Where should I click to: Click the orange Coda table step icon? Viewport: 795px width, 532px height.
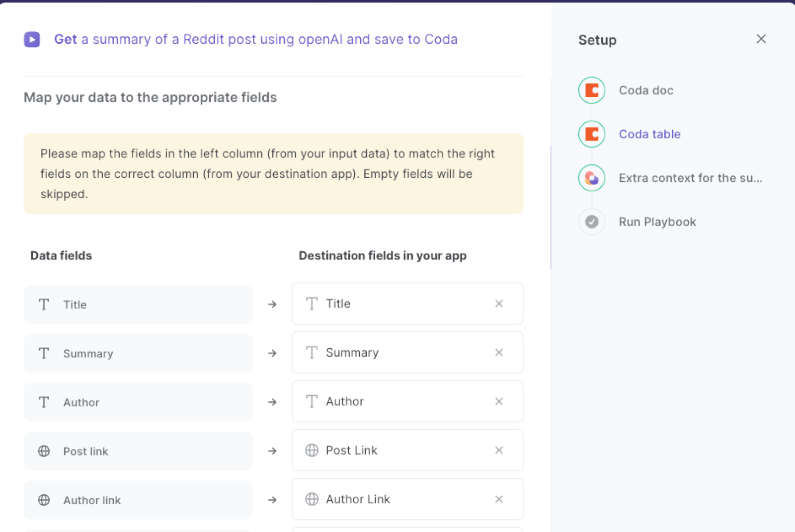pyautogui.click(x=591, y=134)
